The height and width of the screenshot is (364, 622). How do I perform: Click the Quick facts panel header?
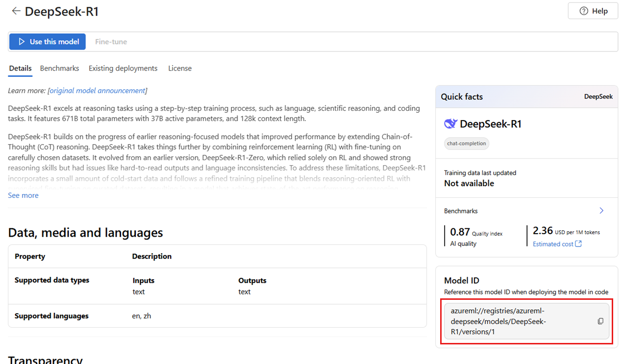point(527,97)
